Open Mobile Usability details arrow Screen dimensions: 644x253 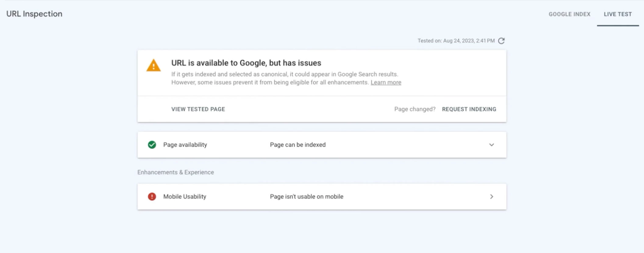point(491,197)
